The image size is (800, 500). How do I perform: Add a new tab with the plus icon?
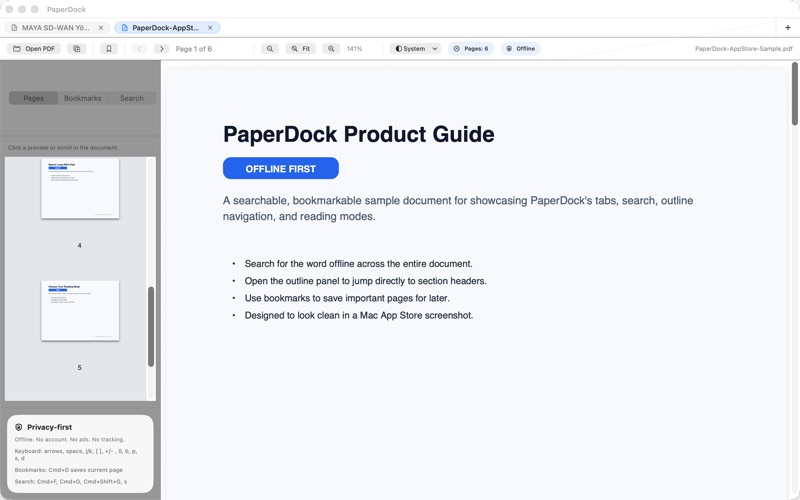787,28
